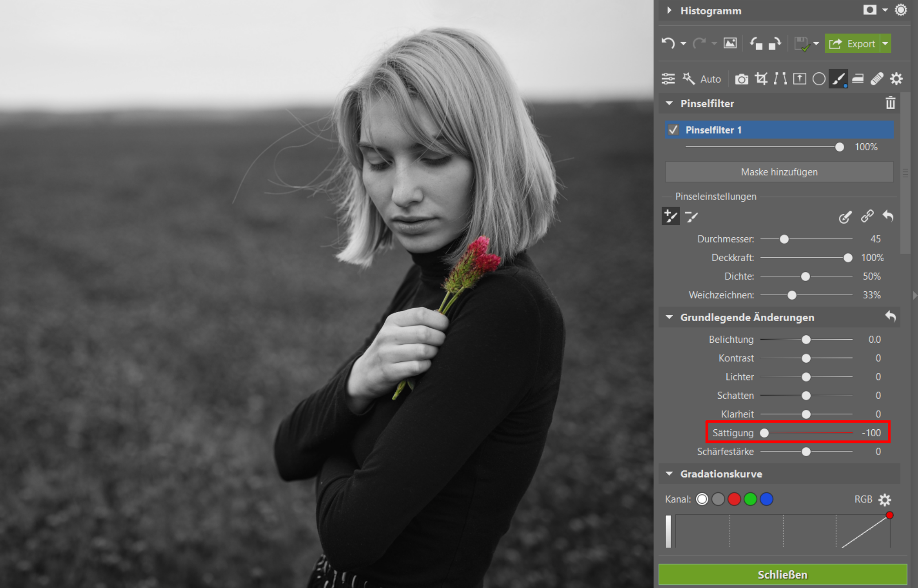Select the subtract brush mode icon
Viewport: 918px width, 588px height.
[x=691, y=217]
